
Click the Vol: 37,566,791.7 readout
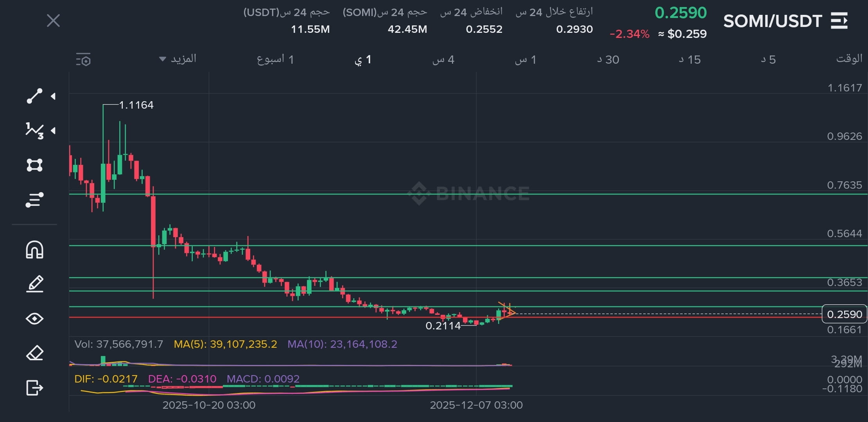[118, 344]
